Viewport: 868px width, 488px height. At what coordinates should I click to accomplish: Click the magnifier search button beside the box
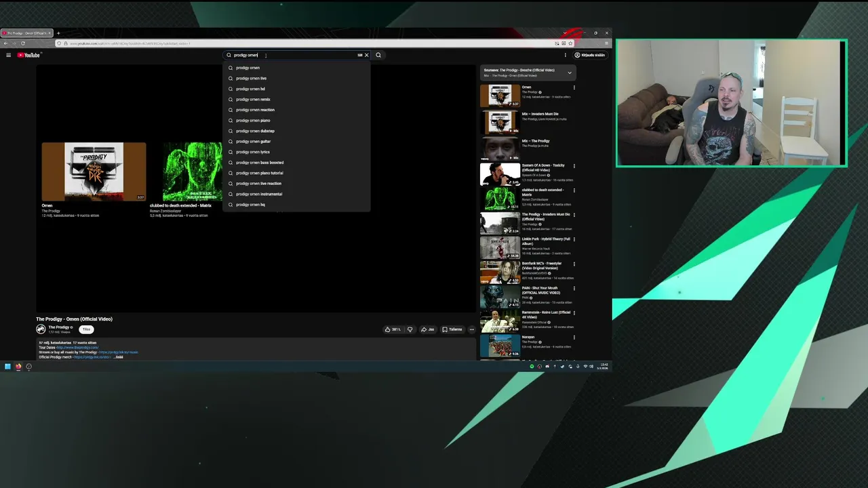tap(378, 55)
